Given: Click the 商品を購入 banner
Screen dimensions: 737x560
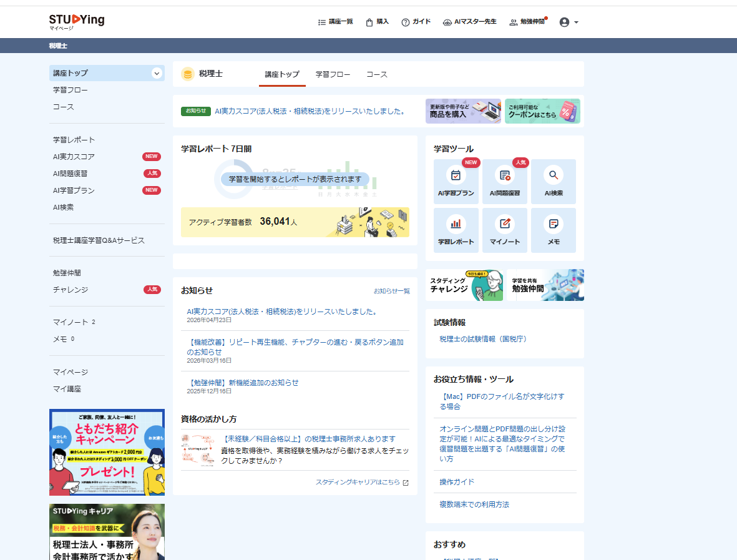Looking at the screenshot, I should (x=463, y=111).
